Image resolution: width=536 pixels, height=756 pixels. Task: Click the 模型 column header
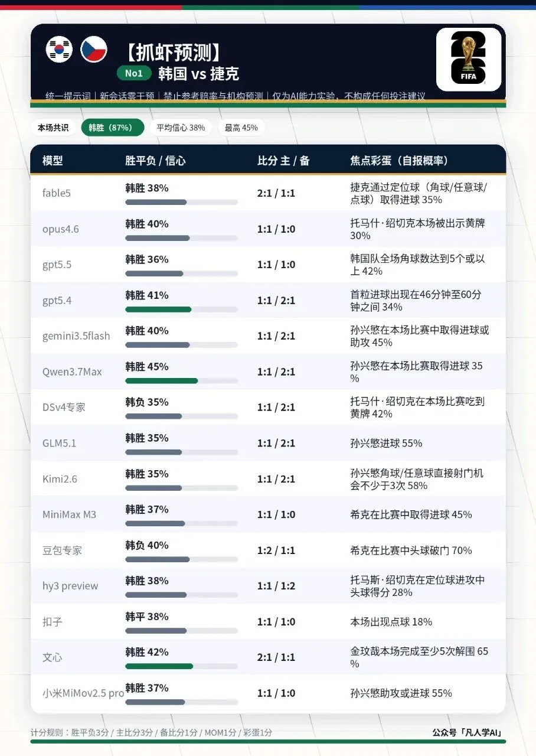pos(53,161)
